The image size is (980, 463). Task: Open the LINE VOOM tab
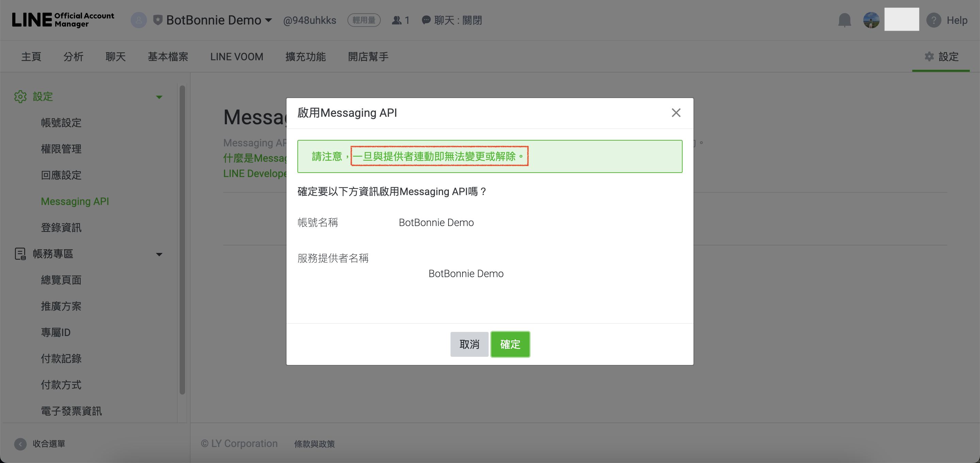[236, 57]
